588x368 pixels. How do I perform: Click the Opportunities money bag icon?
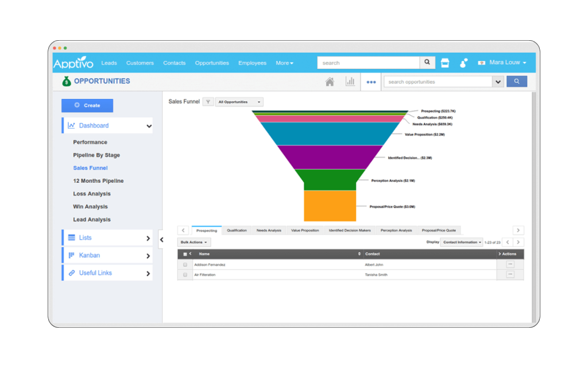tap(65, 81)
